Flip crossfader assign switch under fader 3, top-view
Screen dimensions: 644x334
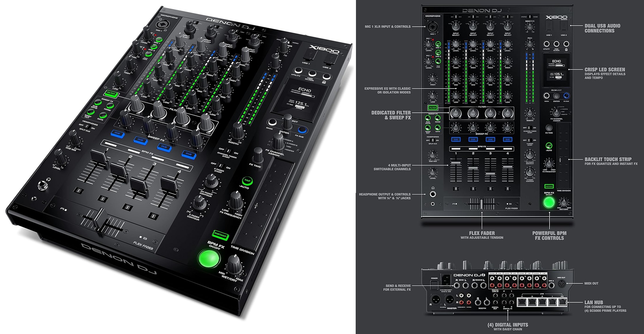click(x=490, y=189)
